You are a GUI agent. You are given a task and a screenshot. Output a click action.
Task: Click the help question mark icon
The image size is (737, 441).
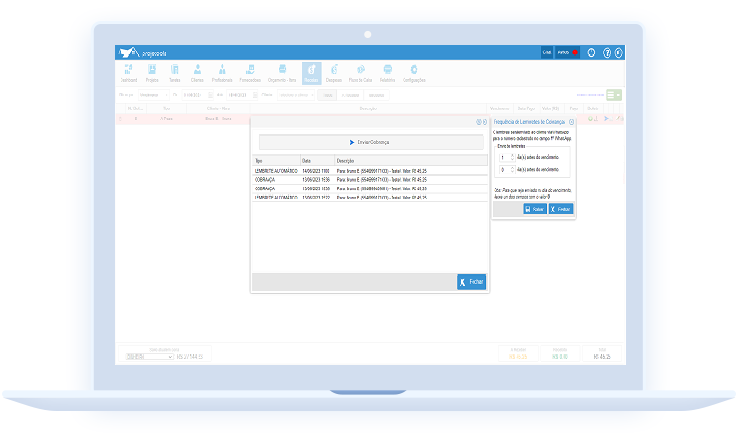[606, 52]
